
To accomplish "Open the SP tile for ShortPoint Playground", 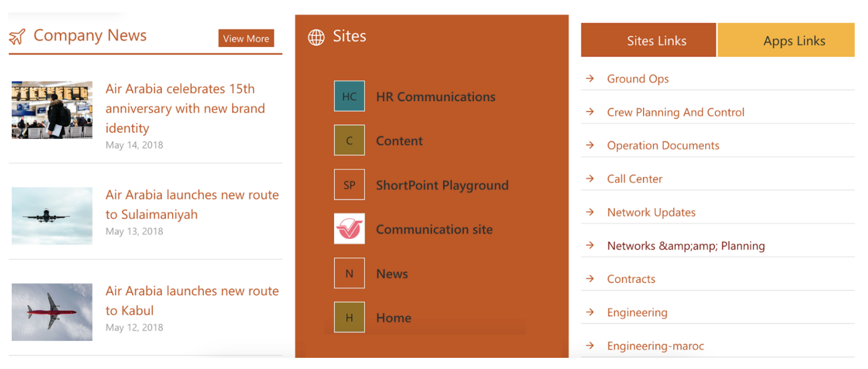I will point(349,184).
